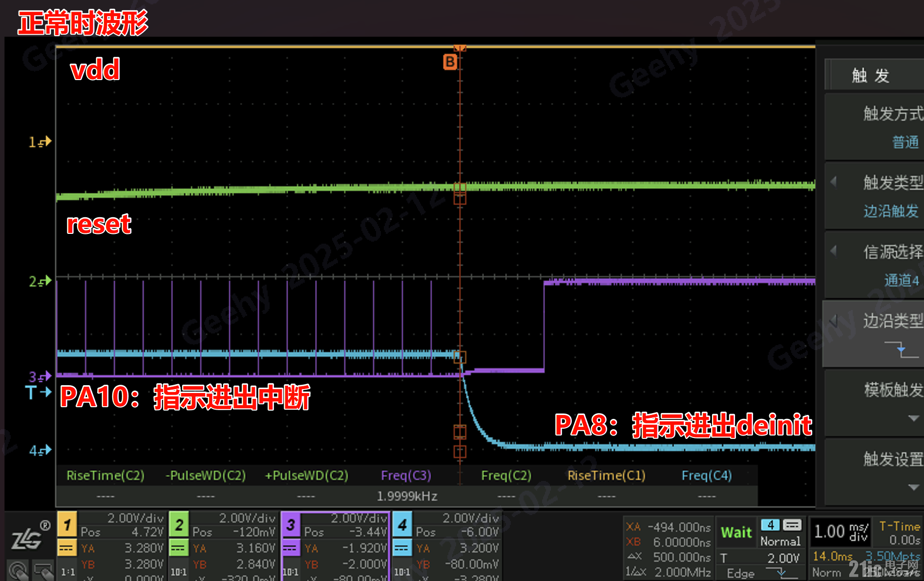924x581 pixels.
Task: Open 触发类型 边沿触发 menu item
Action: pyautogui.click(x=874, y=196)
